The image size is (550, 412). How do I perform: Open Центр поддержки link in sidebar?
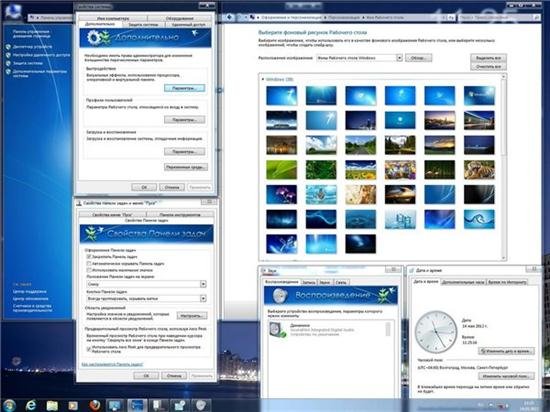[29, 292]
